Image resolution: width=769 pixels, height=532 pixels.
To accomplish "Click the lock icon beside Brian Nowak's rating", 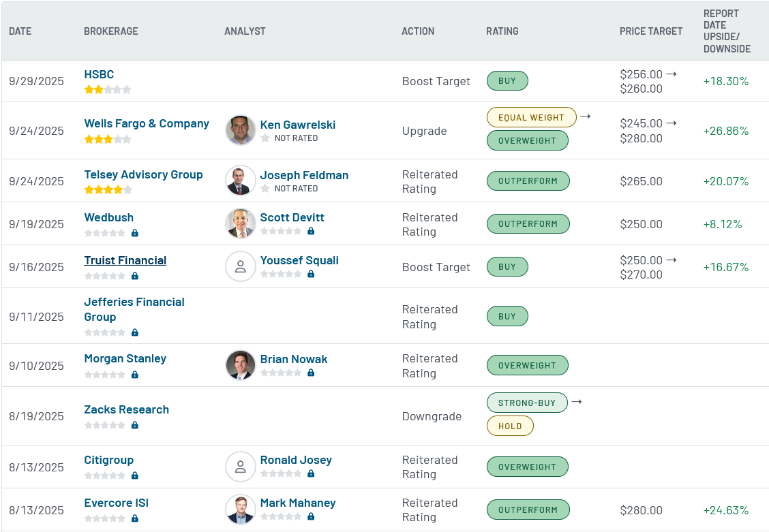I will 311,373.
